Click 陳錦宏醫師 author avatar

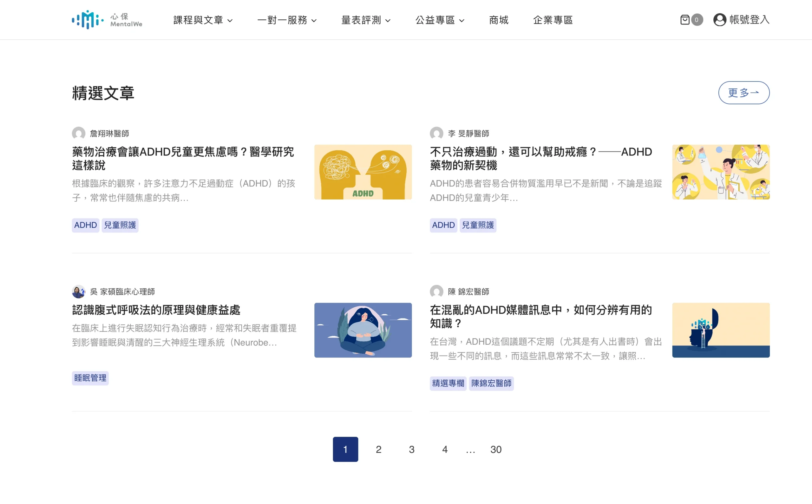(x=436, y=292)
